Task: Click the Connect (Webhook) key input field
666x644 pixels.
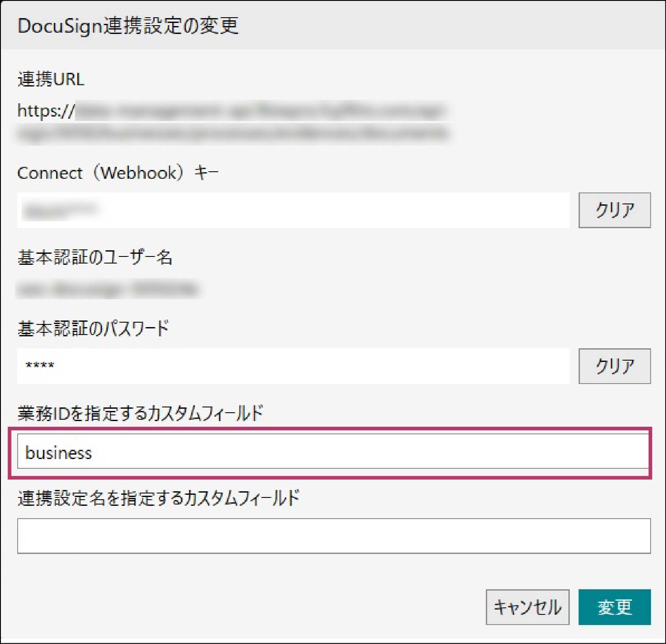Action: [x=293, y=211]
